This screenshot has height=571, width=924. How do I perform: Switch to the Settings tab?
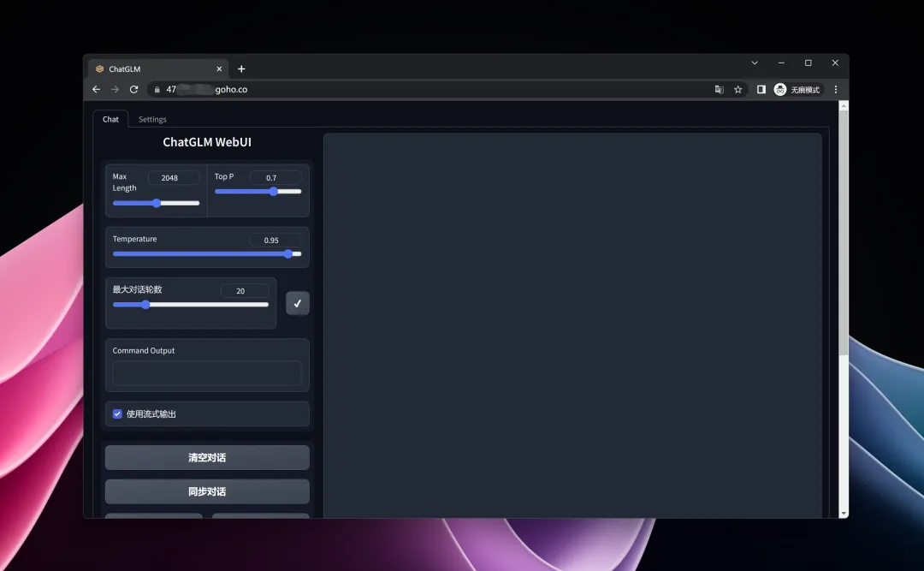(152, 119)
